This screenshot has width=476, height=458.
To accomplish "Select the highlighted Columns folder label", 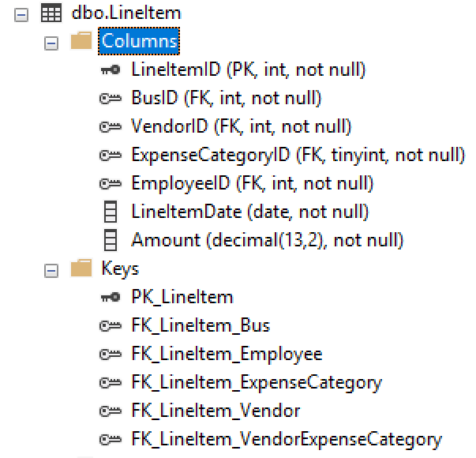I will coord(139,41).
